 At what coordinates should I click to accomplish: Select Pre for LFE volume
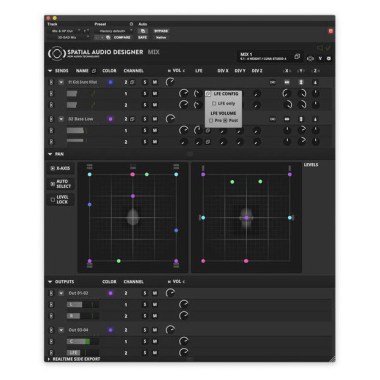(211, 120)
